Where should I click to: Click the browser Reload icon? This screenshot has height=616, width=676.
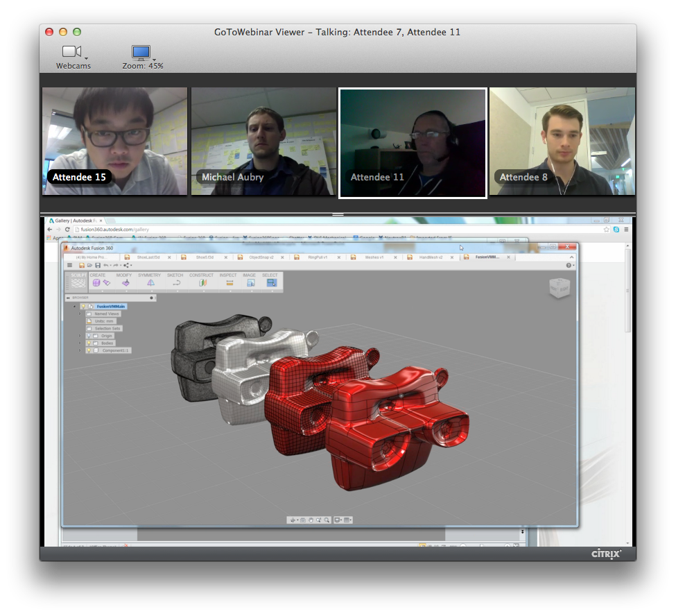(67, 230)
